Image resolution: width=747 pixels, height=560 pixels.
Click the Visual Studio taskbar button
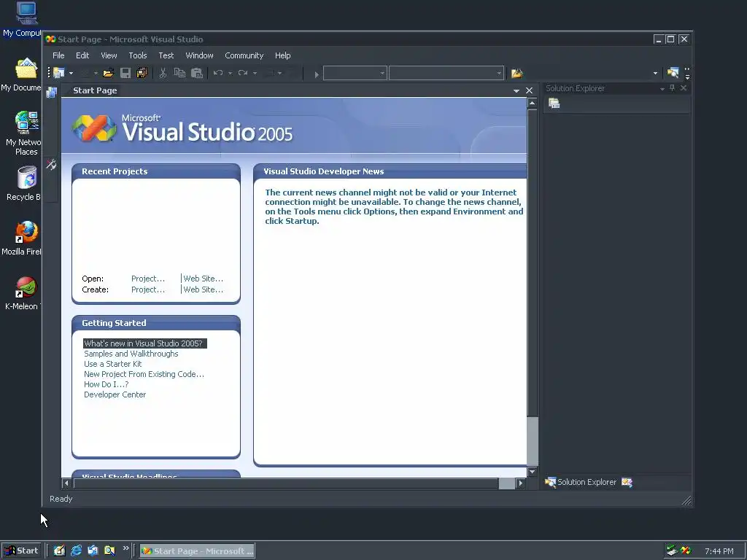[197, 551]
